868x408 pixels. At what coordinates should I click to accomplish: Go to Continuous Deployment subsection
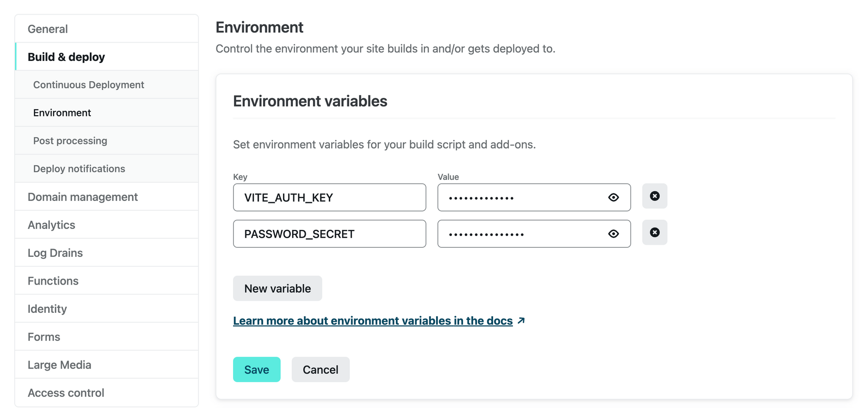click(89, 85)
